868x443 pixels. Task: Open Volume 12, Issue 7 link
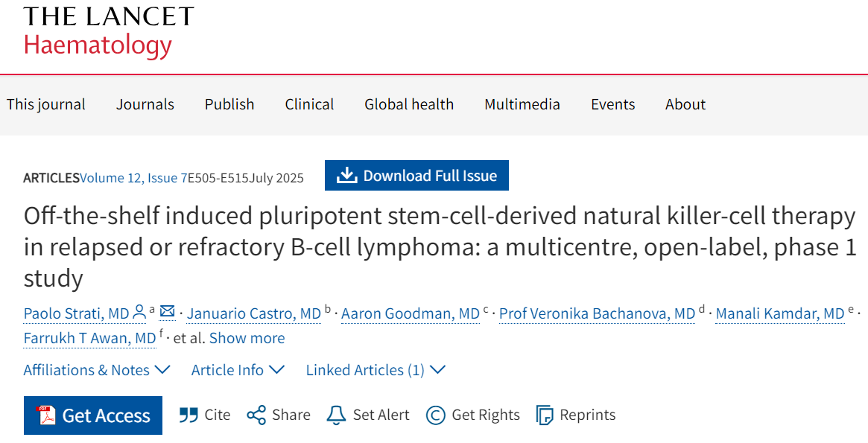tap(133, 178)
